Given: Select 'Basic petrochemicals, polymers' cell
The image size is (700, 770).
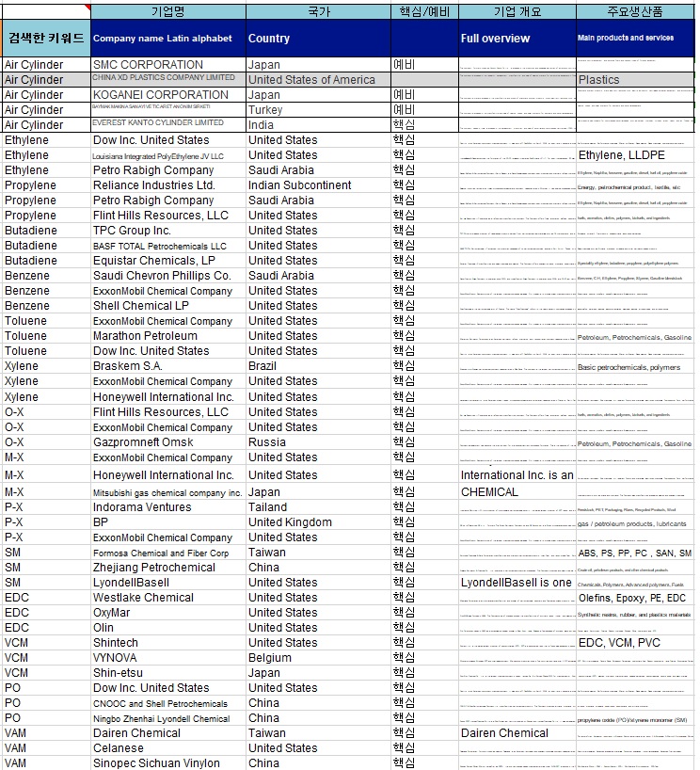Looking at the screenshot, I should (x=635, y=366).
